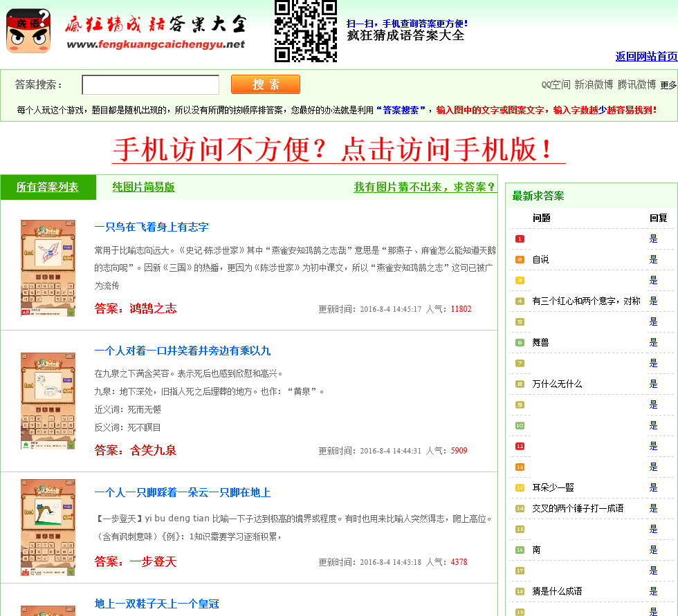678x616 pixels.
Task: Open article 地上一双鞋子天上一个皇冠
Action: (156, 604)
